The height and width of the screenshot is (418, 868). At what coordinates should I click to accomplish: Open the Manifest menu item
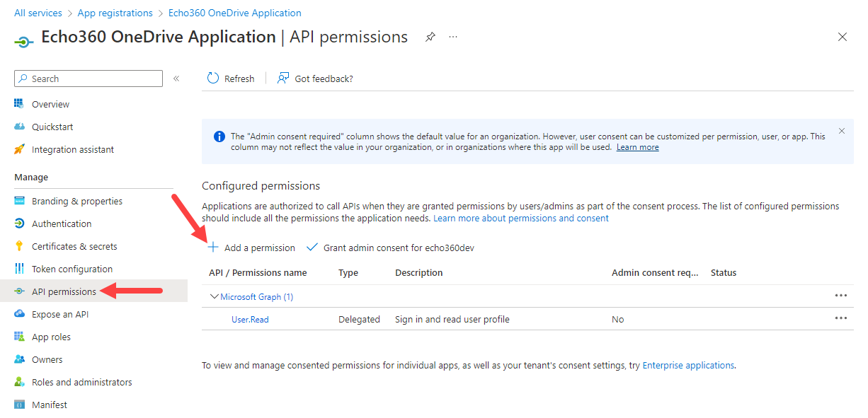pyautogui.click(x=50, y=405)
